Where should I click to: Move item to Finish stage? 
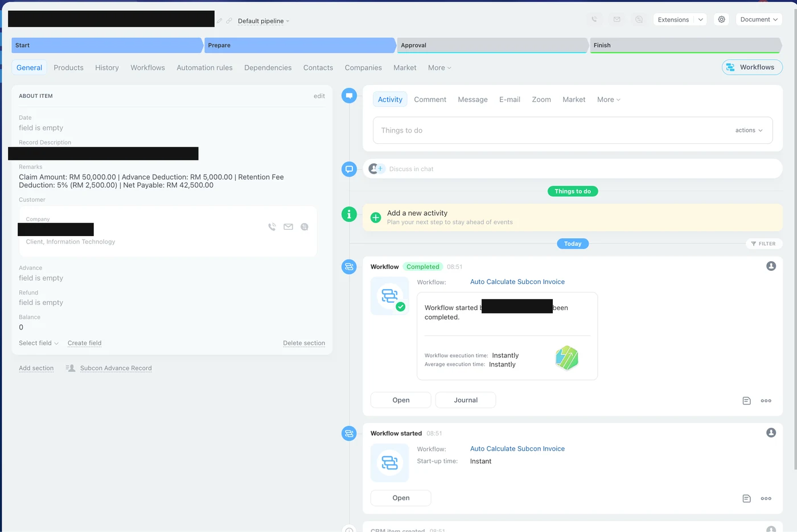coord(685,45)
